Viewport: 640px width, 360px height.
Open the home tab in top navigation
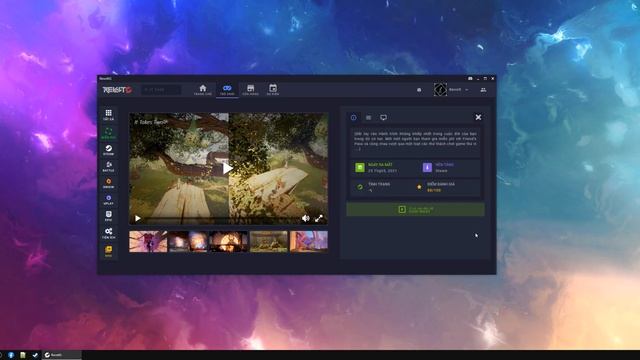click(203, 90)
